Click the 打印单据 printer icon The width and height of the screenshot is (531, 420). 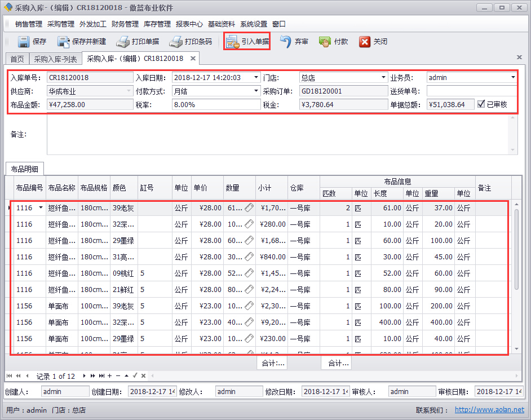click(x=123, y=42)
